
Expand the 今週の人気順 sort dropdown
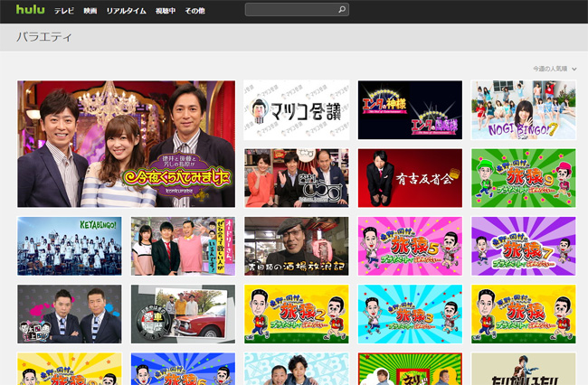coord(555,69)
